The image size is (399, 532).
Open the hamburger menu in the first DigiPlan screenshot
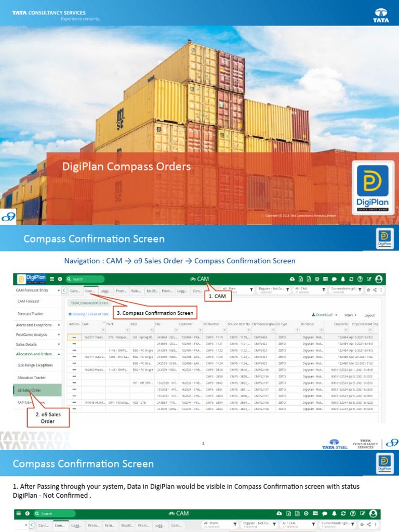pos(52,279)
